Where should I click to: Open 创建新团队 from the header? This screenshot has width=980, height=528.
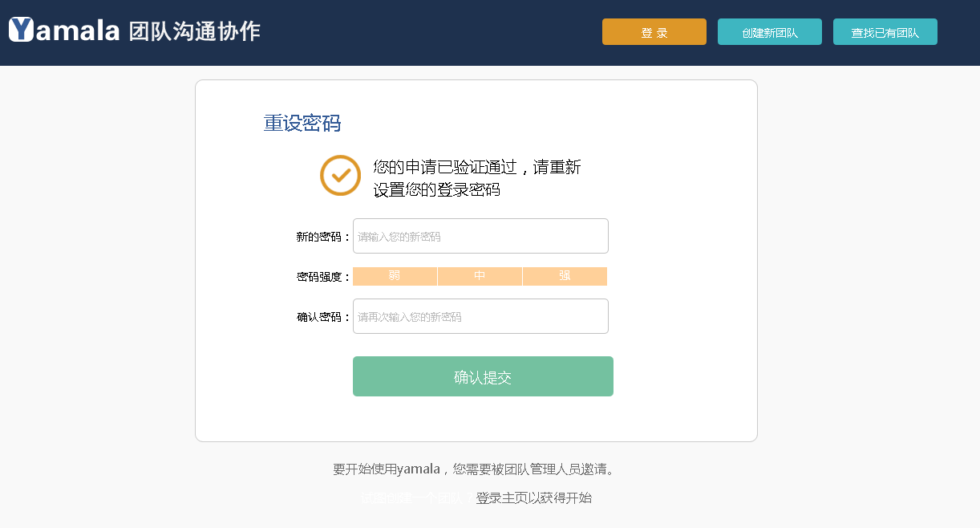click(769, 32)
